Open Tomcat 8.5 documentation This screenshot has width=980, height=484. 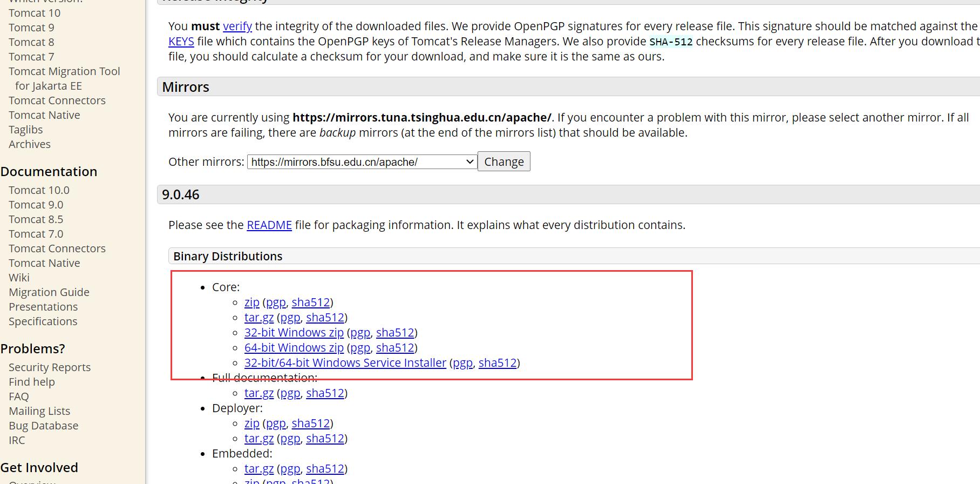click(x=36, y=219)
